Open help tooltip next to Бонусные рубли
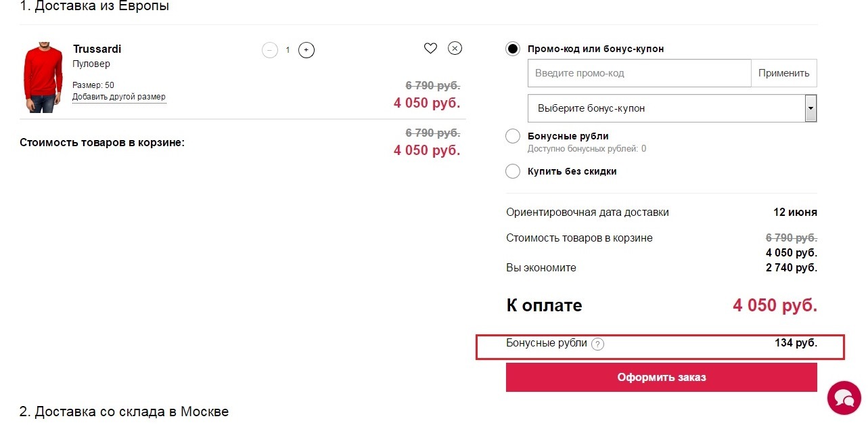The image size is (868, 425). click(597, 344)
